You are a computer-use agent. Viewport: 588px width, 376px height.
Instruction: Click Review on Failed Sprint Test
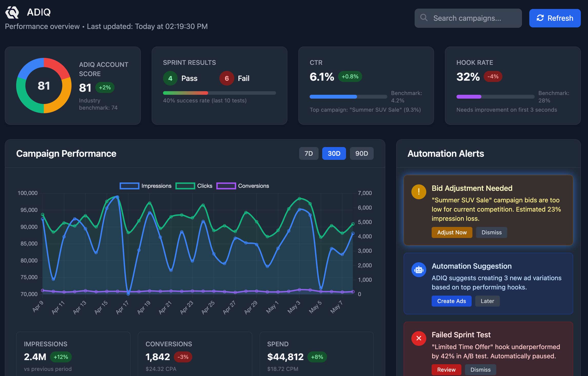click(x=446, y=370)
